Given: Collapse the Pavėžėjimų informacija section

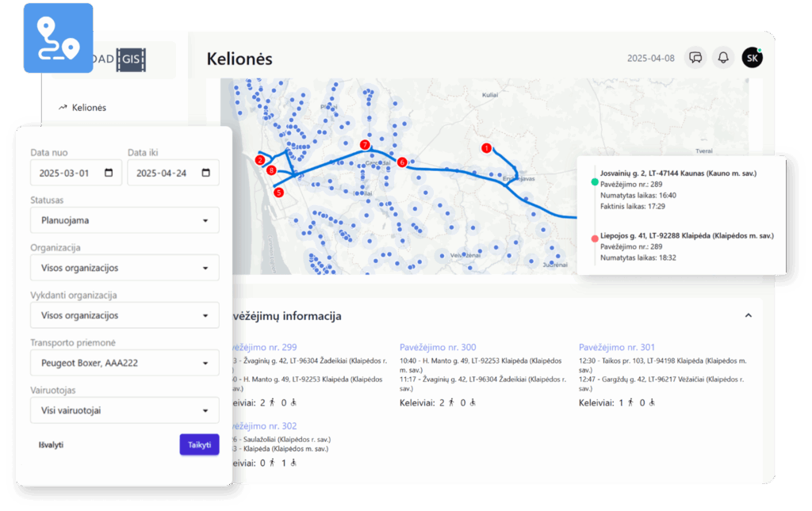Looking at the screenshot, I should click(x=749, y=315).
